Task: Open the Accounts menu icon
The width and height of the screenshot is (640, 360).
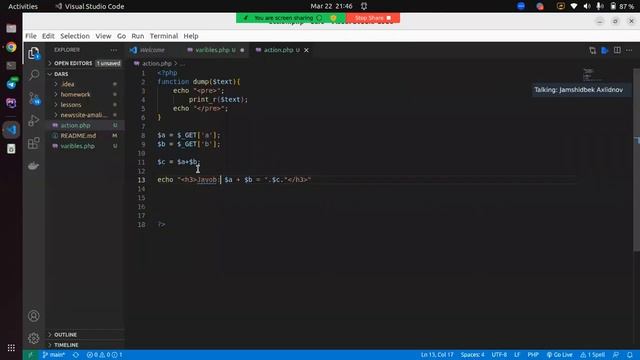Action: coord(33,316)
